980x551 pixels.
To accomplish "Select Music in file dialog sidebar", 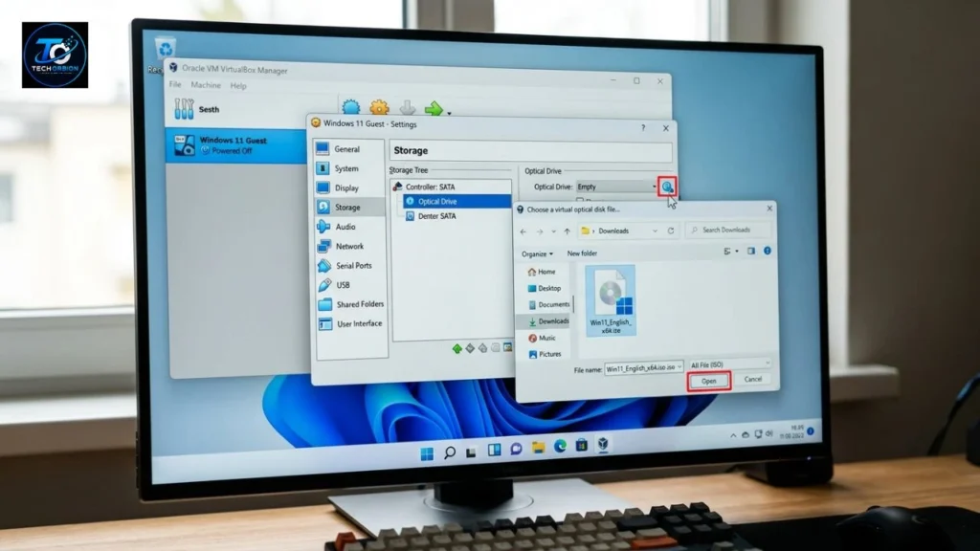I will coord(542,338).
